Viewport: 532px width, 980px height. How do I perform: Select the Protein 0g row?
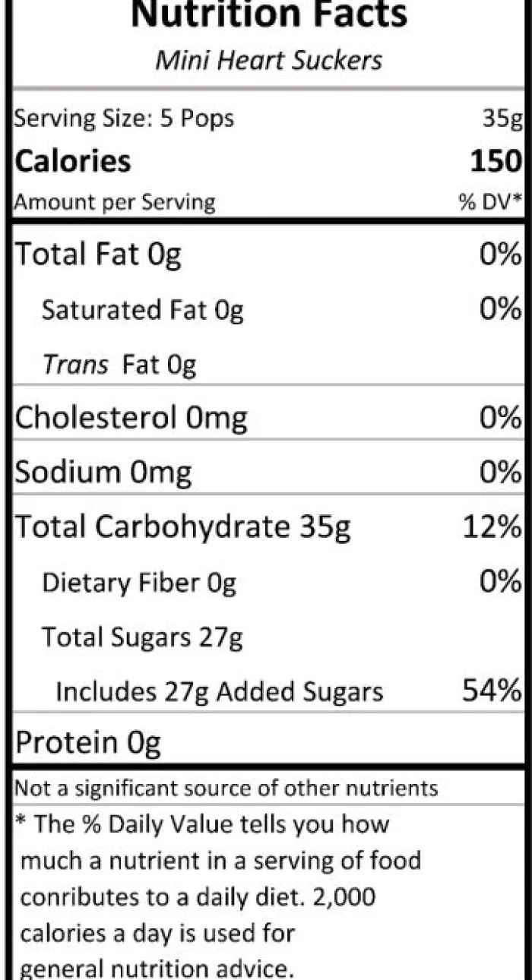pos(268,743)
